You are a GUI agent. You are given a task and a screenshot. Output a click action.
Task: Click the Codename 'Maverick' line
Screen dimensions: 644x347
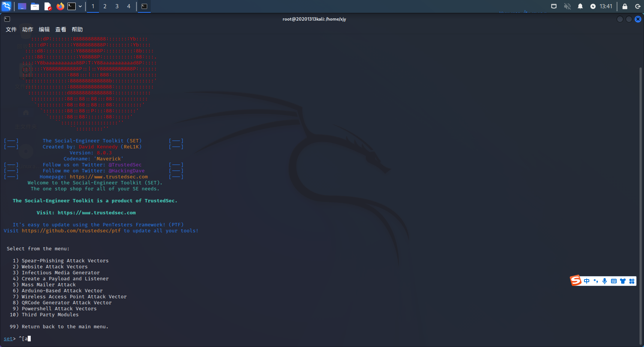pos(94,159)
